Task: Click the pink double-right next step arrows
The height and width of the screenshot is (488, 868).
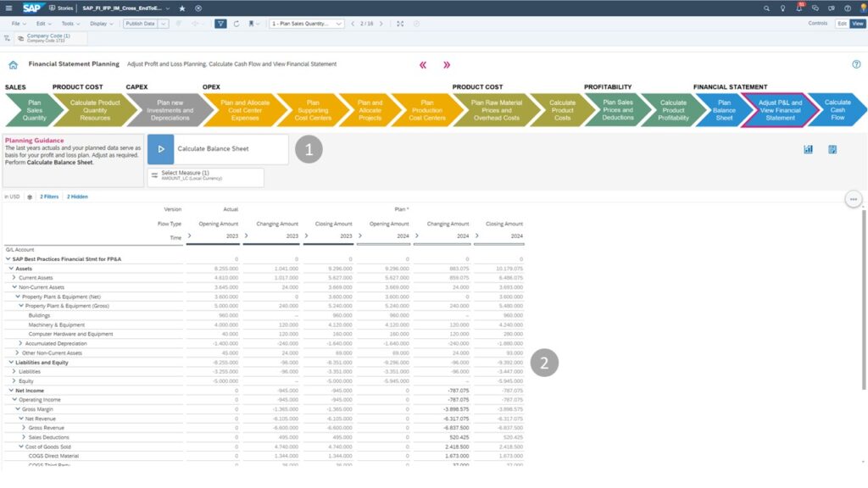Action: pyautogui.click(x=447, y=64)
